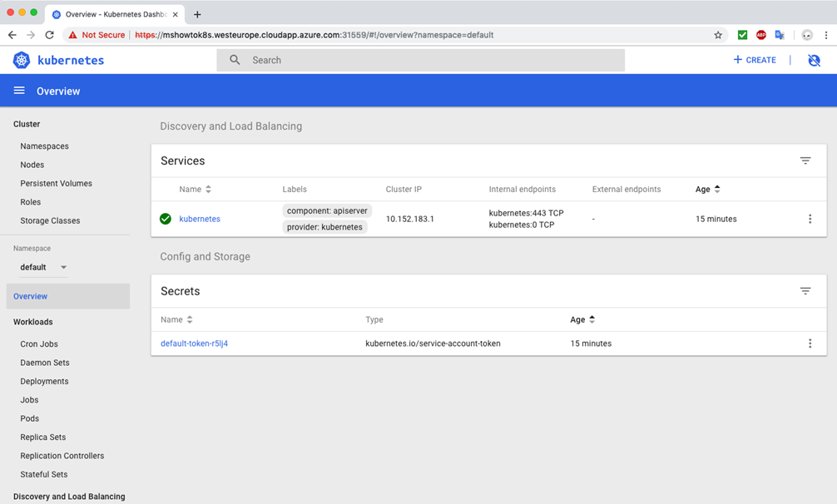Click the 'kubernetes:0 TCP' endpoint text

[x=522, y=225]
